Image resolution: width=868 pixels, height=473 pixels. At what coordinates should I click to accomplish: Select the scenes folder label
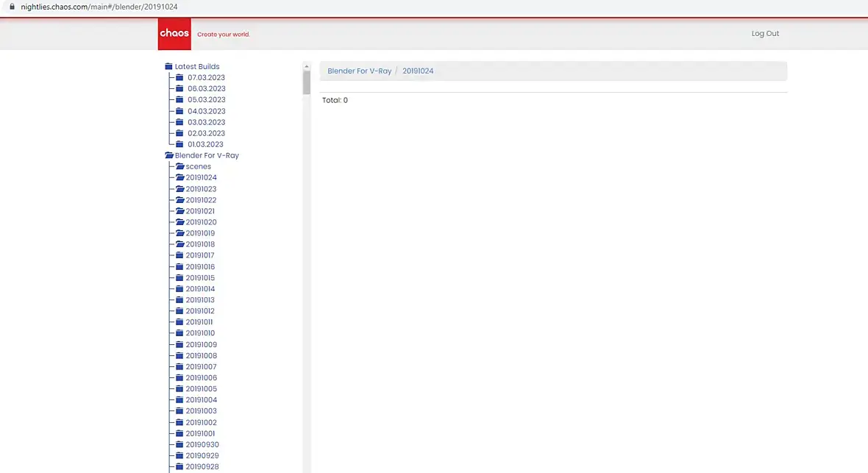point(198,167)
